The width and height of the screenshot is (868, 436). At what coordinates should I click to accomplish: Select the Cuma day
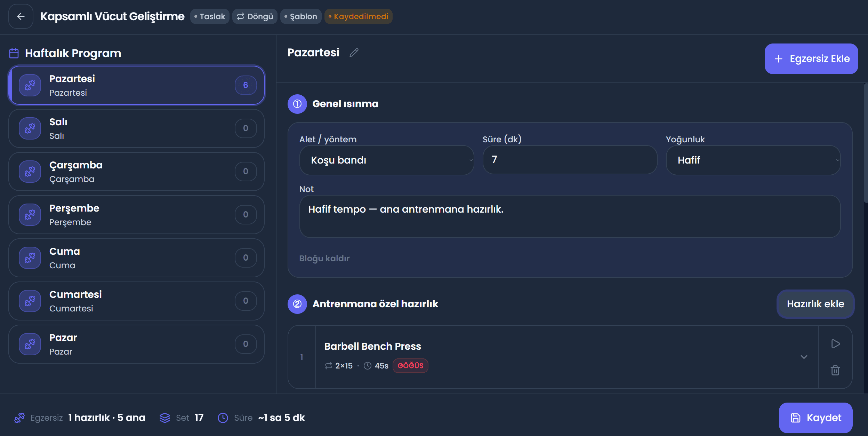click(x=136, y=258)
